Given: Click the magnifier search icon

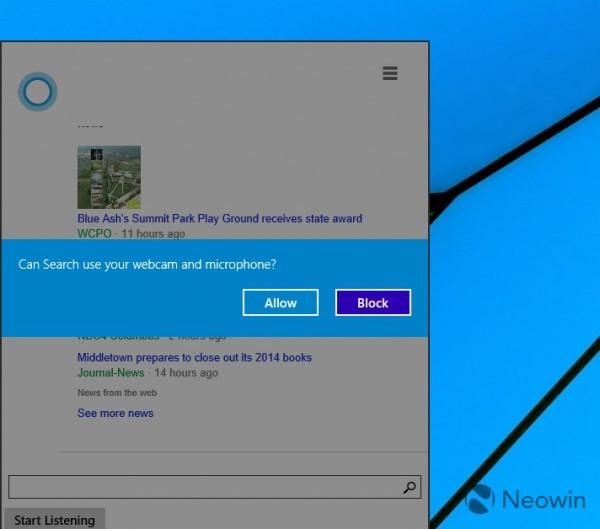Looking at the screenshot, I should point(409,488).
